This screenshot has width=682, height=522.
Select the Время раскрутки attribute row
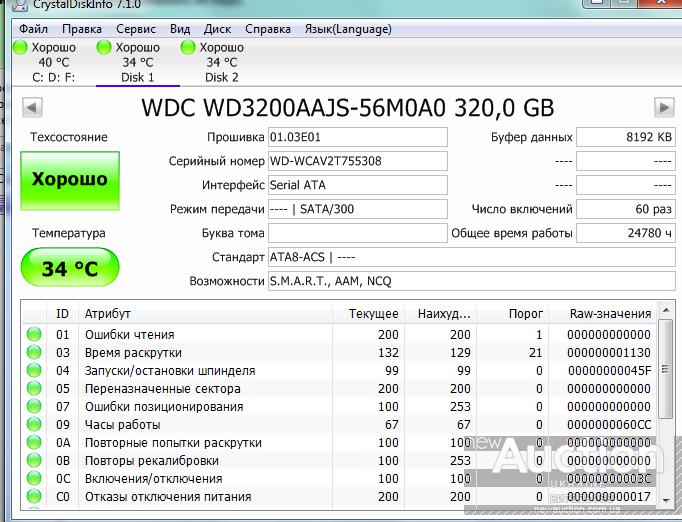pyautogui.click(x=339, y=352)
